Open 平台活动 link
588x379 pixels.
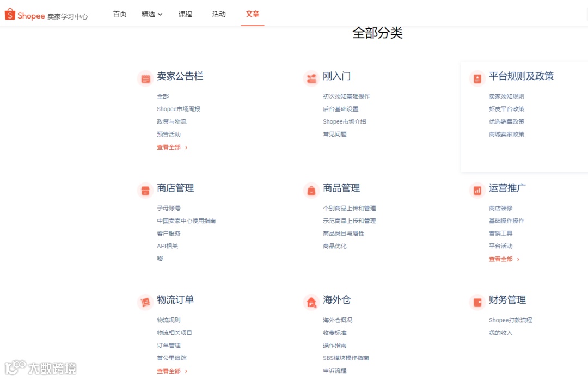click(x=500, y=246)
